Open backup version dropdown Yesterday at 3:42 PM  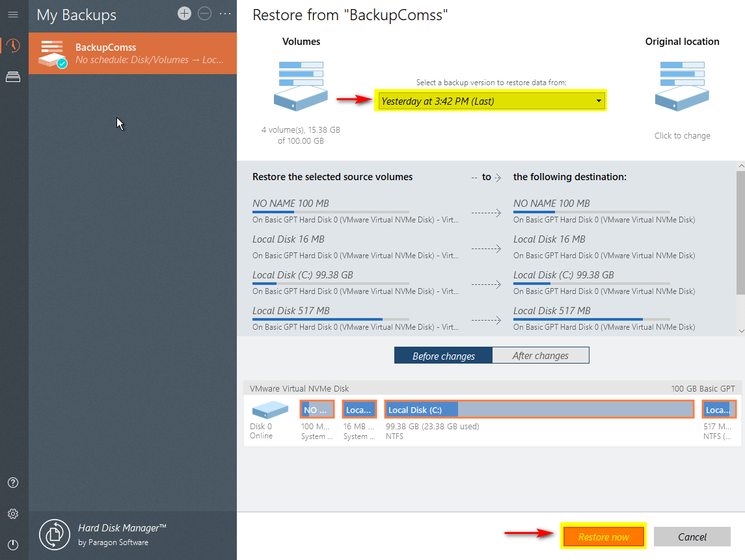click(491, 101)
